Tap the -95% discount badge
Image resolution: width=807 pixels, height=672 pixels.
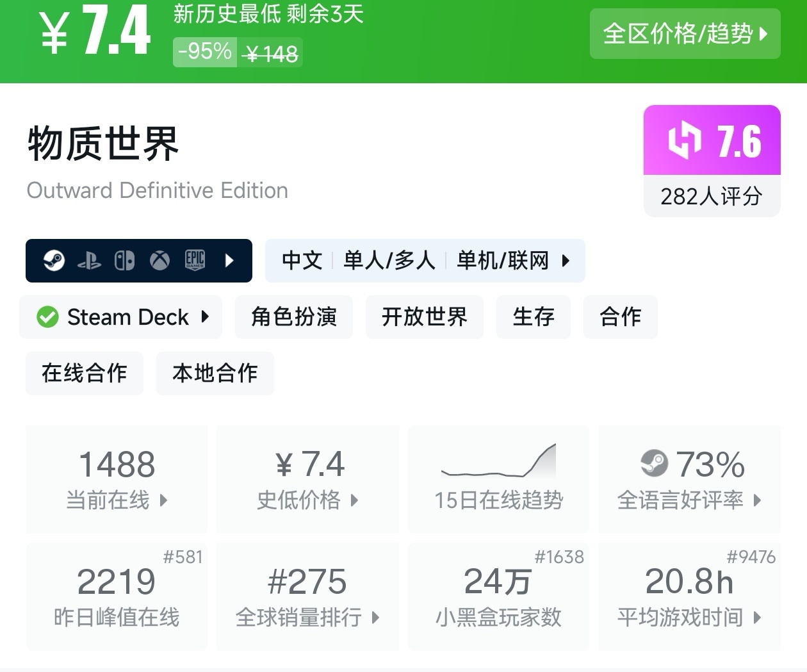pos(205,52)
